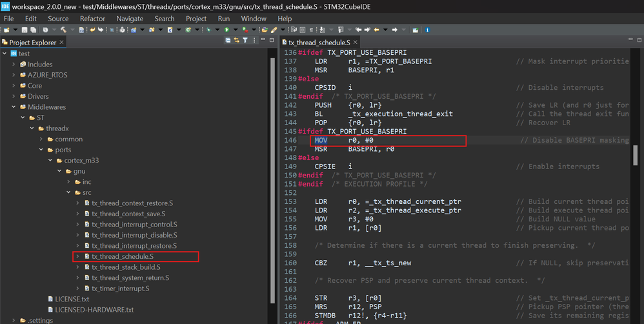The image size is (644, 324).
Task: Open the Source menu
Action: tap(58, 19)
